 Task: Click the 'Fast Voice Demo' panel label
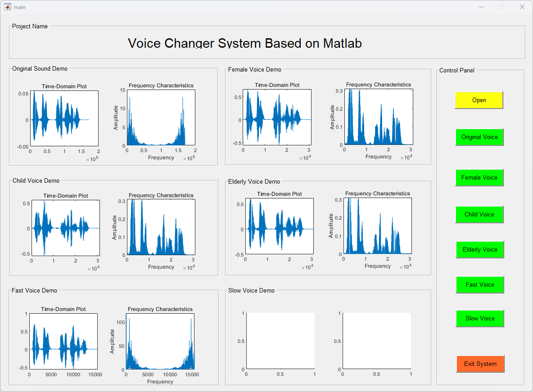pos(34,290)
